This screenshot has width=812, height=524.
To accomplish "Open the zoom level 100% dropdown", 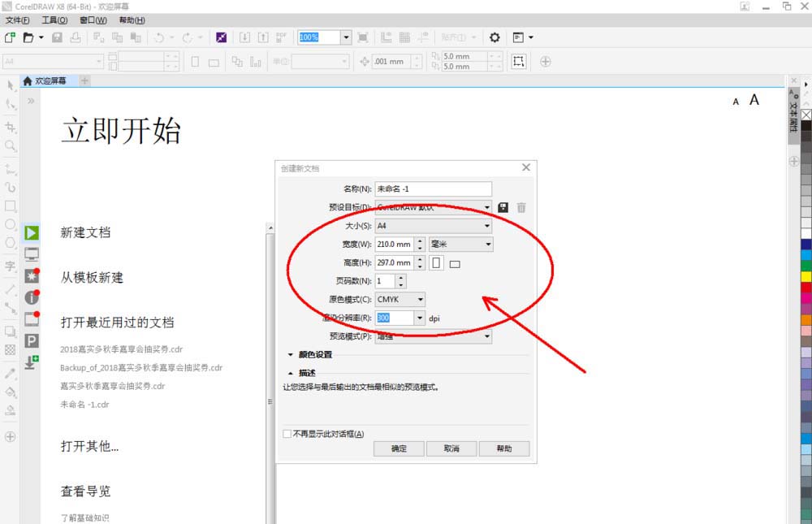I will [x=347, y=37].
